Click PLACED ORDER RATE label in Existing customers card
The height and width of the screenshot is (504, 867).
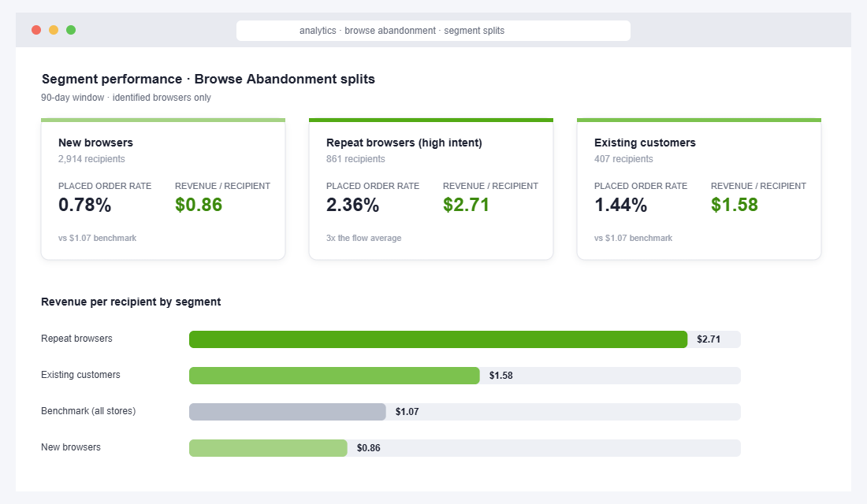coord(641,186)
